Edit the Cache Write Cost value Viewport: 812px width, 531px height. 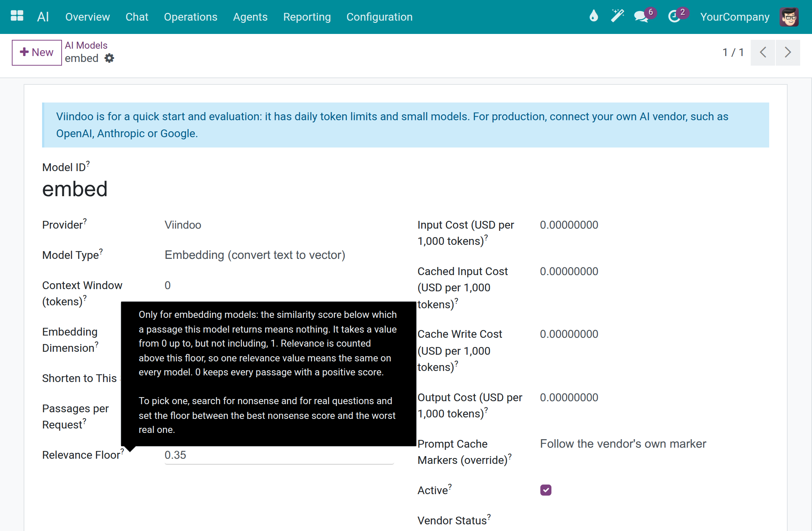pos(654,334)
